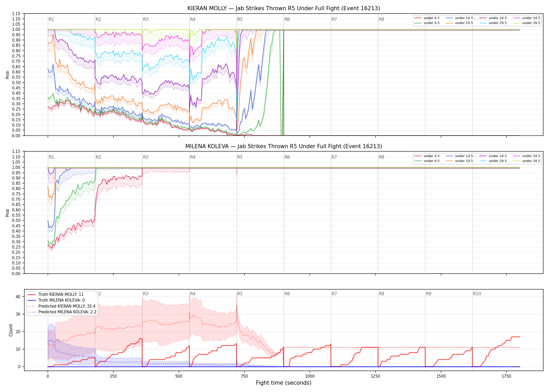Click the 1000 tick label on x-axis
This screenshot has width=549, height=392.
tap(310, 376)
